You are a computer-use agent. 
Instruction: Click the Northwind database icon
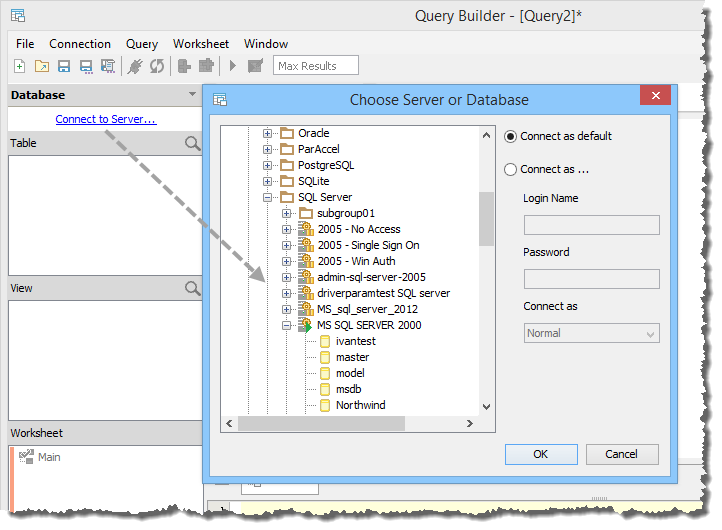[x=325, y=405]
